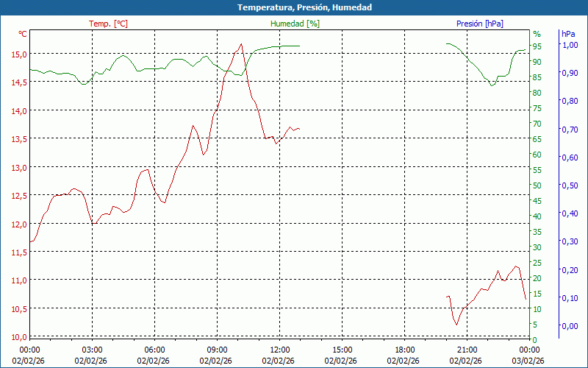The height and width of the screenshot is (368, 588).
Task: Click the '11,5' temperature axis value
Action: coord(19,252)
